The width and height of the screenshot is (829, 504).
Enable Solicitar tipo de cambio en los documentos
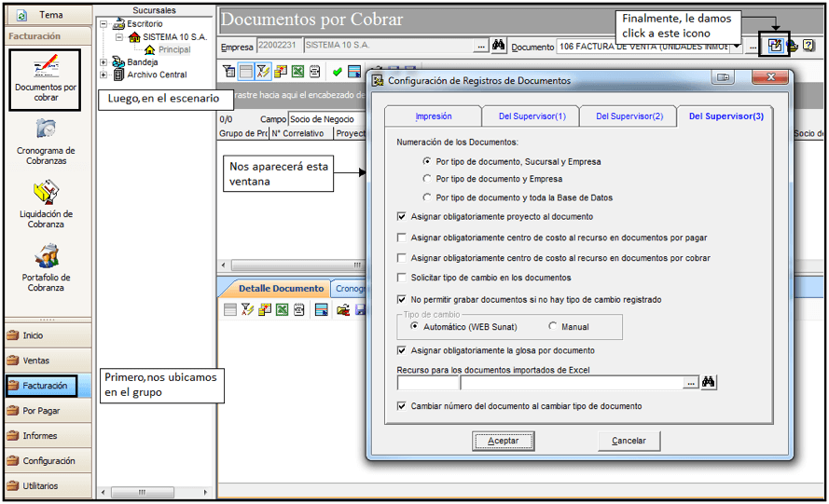coord(401,278)
